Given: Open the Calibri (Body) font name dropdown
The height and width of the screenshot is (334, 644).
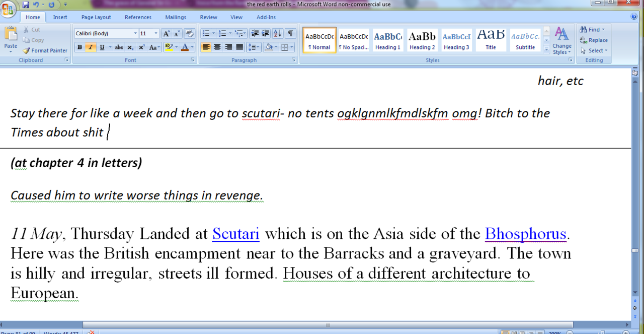Looking at the screenshot, I should 135,34.
